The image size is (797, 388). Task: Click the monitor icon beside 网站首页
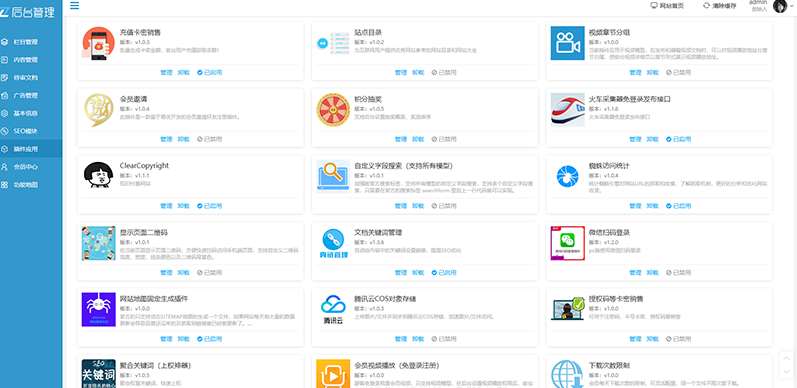654,6
